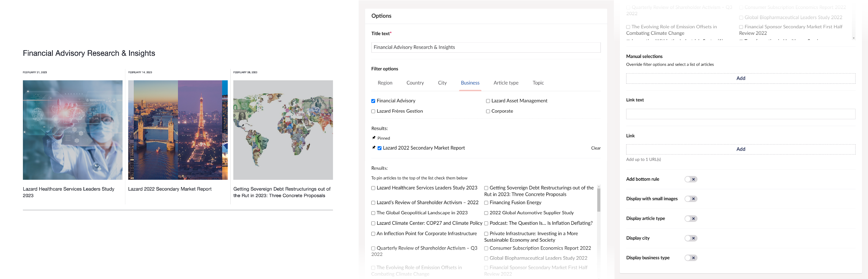Image resolution: width=868 pixels, height=279 pixels.
Task: Switch to the Region filter tab
Action: tap(385, 83)
